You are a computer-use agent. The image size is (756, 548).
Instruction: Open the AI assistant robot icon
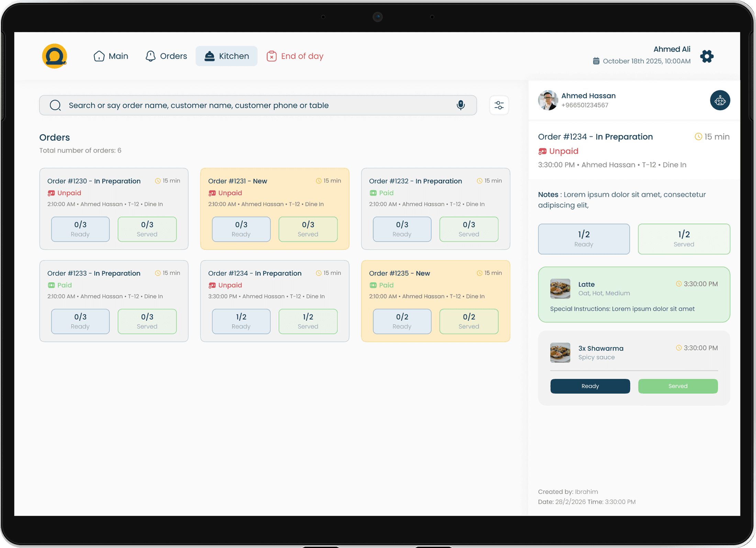pyautogui.click(x=720, y=100)
